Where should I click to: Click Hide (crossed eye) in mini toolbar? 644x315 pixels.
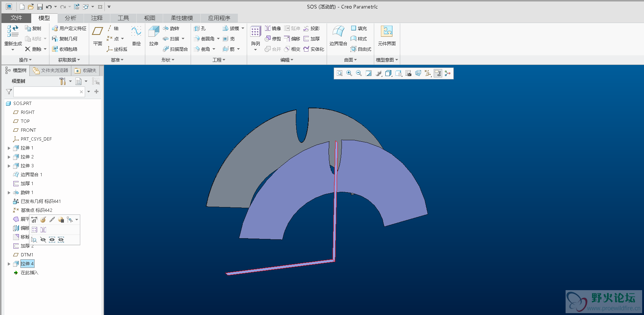point(43,240)
